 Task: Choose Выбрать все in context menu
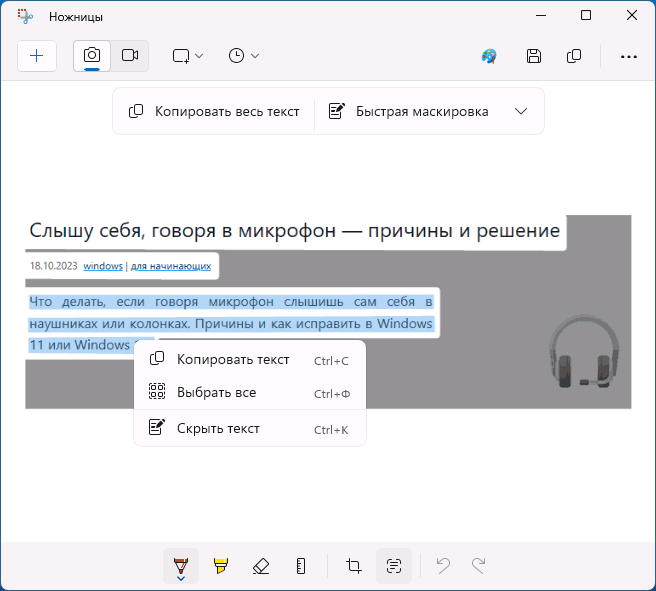(249, 393)
